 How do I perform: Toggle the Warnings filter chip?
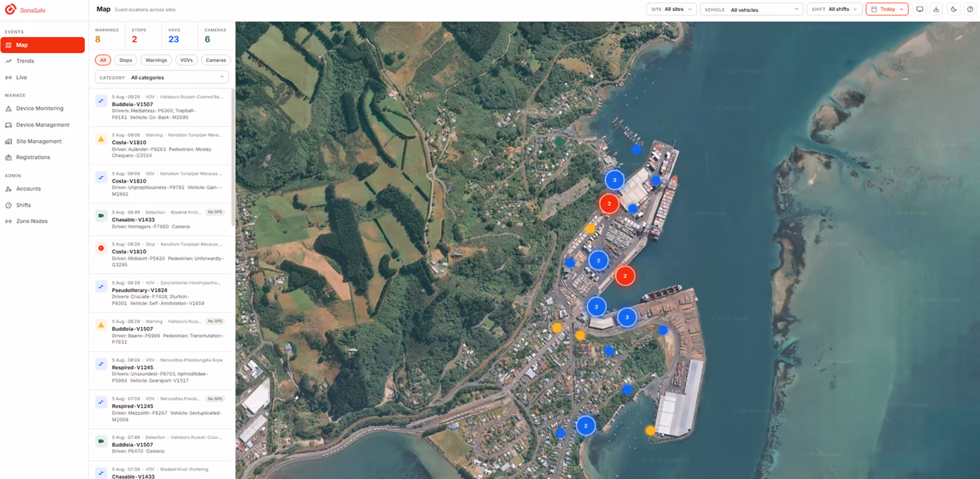(156, 60)
